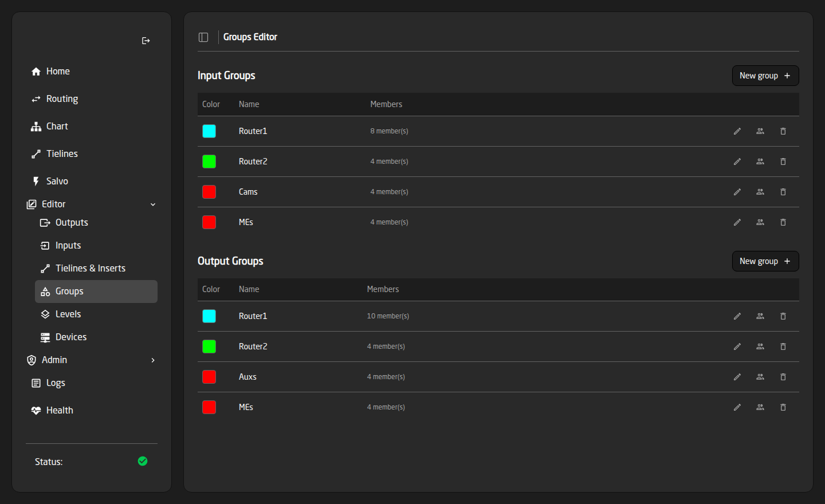
Task: Open the Health page
Action: click(x=92, y=411)
